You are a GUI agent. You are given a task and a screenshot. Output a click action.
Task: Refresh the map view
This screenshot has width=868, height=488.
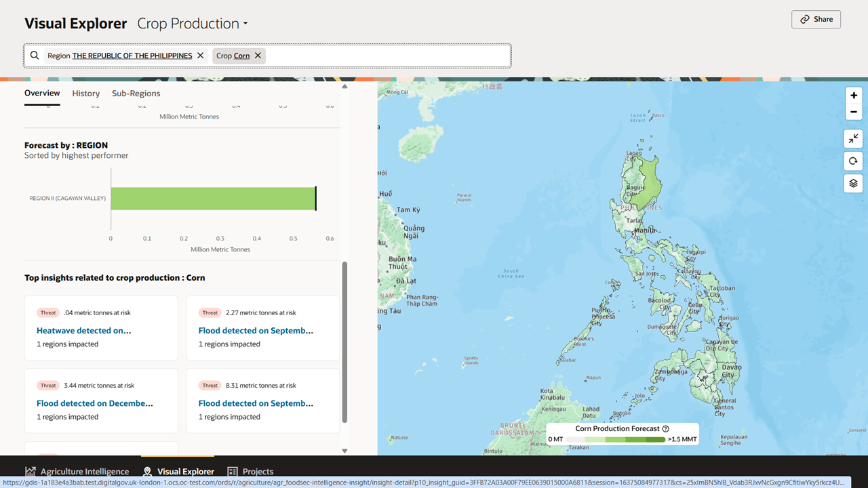[853, 161]
